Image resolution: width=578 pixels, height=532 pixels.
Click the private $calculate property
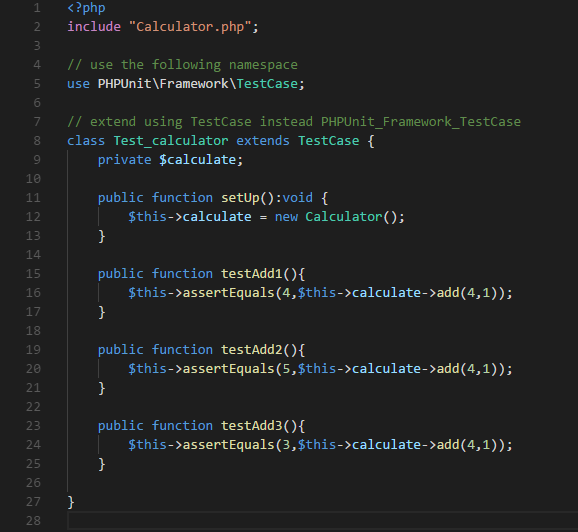click(170, 160)
